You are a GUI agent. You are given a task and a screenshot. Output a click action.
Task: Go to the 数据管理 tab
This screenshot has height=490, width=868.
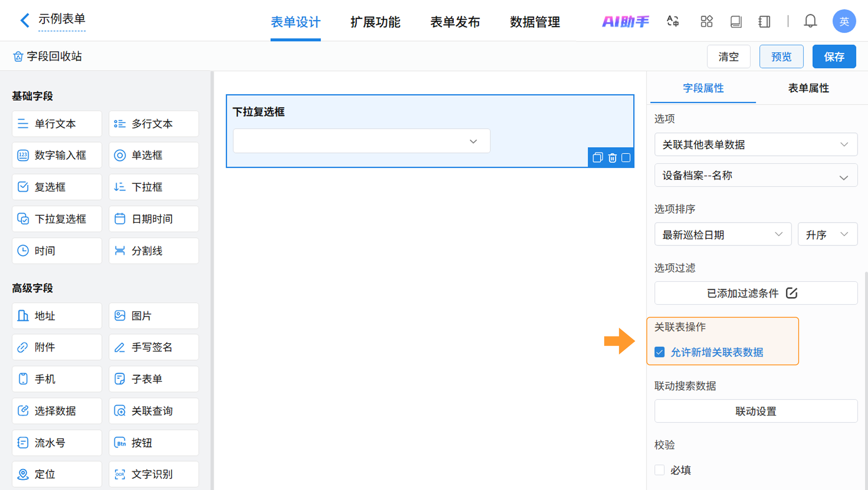click(x=534, y=22)
